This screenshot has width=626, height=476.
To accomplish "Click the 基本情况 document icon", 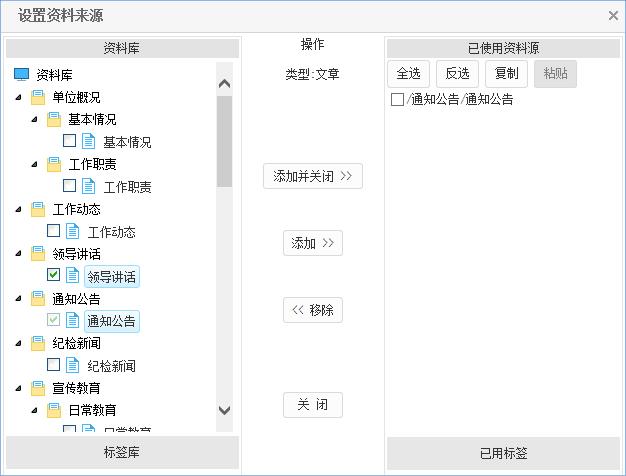I will click(88, 141).
